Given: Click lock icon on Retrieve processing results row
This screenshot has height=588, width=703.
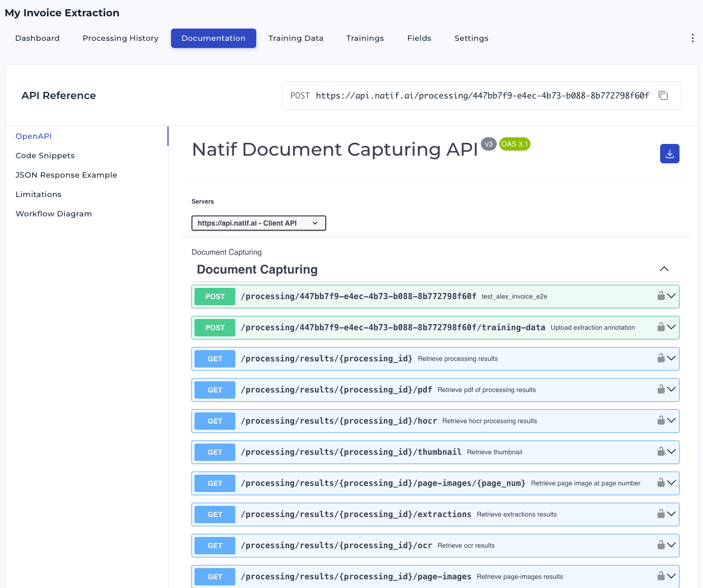Looking at the screenshot, I should 661,358.
